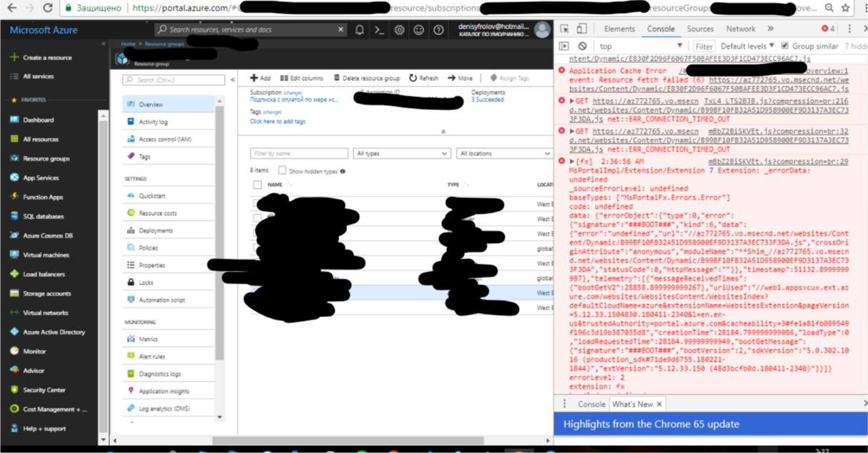Image resolution: width=868 pixels, height=453 pixels.
Task: Open the notifications bell in Azure header
Action: pos(360,30)
